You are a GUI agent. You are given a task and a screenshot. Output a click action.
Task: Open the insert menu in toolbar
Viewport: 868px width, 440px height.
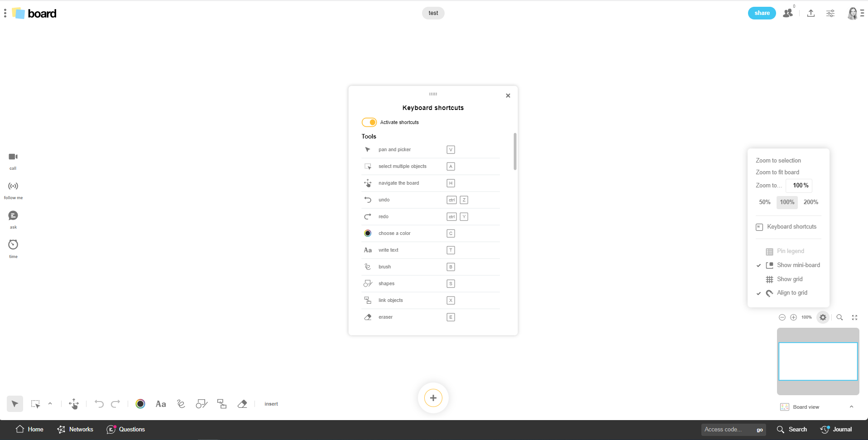(271, 404)
